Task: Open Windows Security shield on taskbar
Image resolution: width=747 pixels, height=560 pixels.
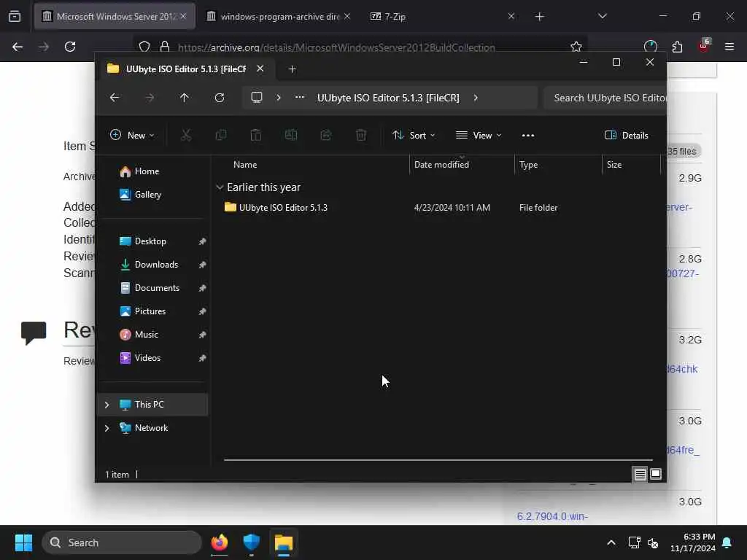Action: coord(251,542)
